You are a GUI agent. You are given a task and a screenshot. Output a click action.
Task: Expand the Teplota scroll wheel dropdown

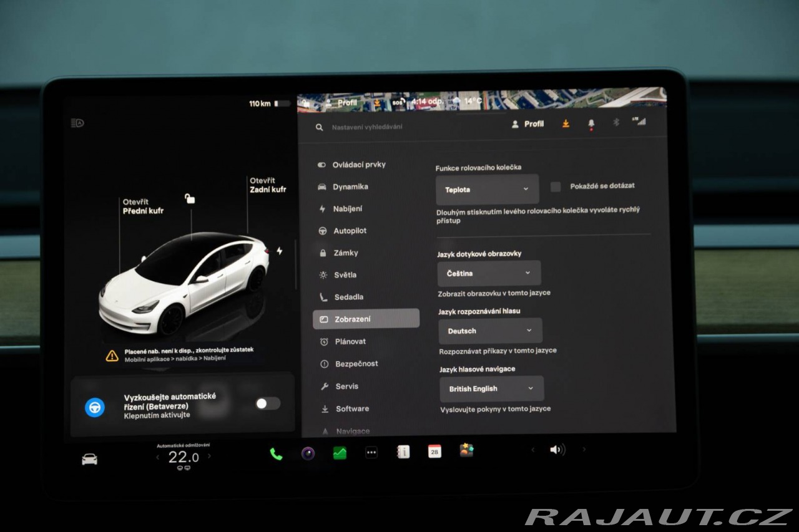coord(487,190)
